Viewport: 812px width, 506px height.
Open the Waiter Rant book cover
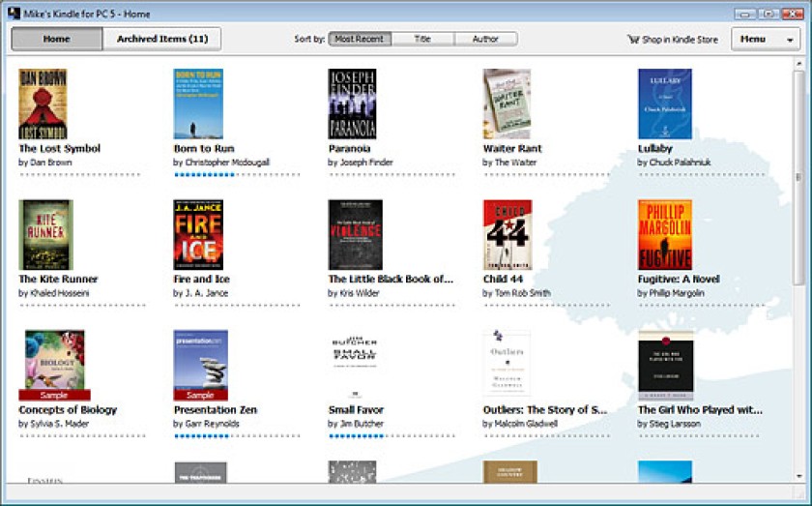point(507,104)
